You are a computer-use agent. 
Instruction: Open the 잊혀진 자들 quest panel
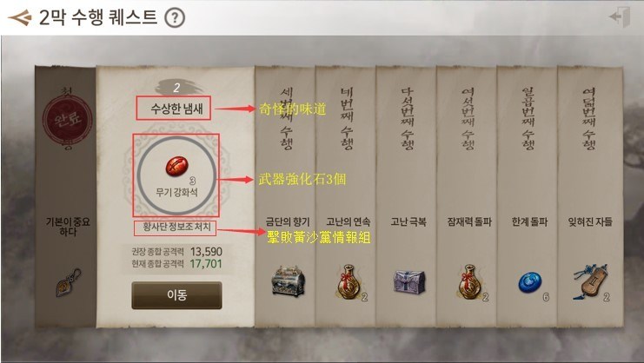pos(590,196)
